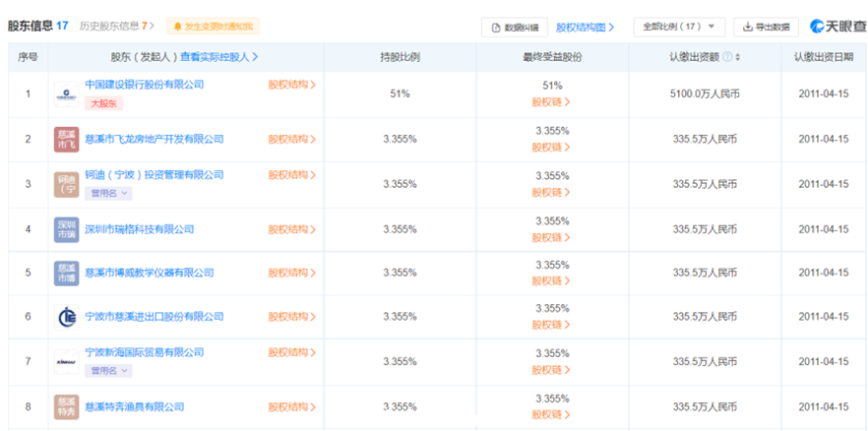This screenshot has height=431, width=868.
Task: Click the 深圳市瑞格科技 shareholder avatar
Action: (67, 229)
